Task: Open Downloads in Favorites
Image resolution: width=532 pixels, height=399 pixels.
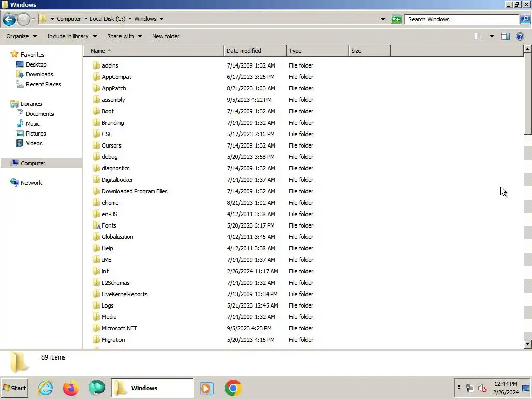Action: pos(39,74)
